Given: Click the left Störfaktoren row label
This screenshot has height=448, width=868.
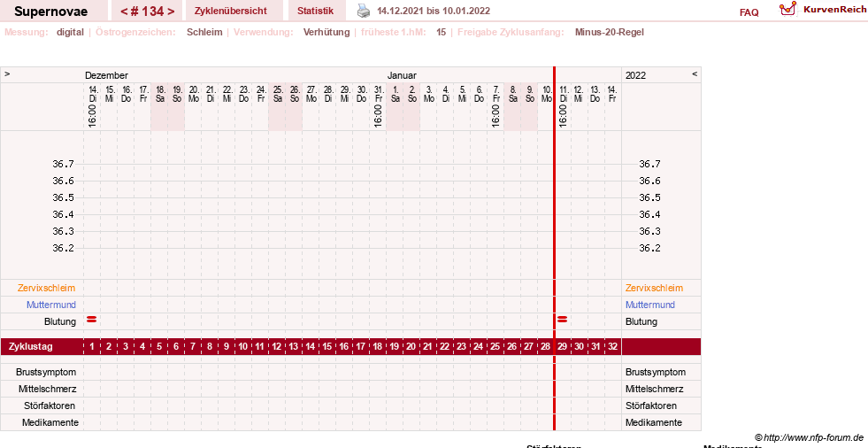Looking at the screenshot, I should [x=50, y=406].
